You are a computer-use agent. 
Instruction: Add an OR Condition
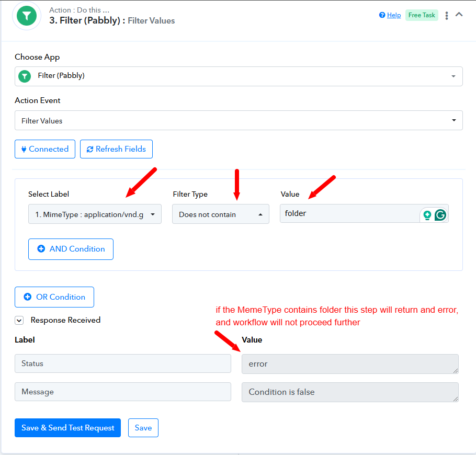click(54, 297)
